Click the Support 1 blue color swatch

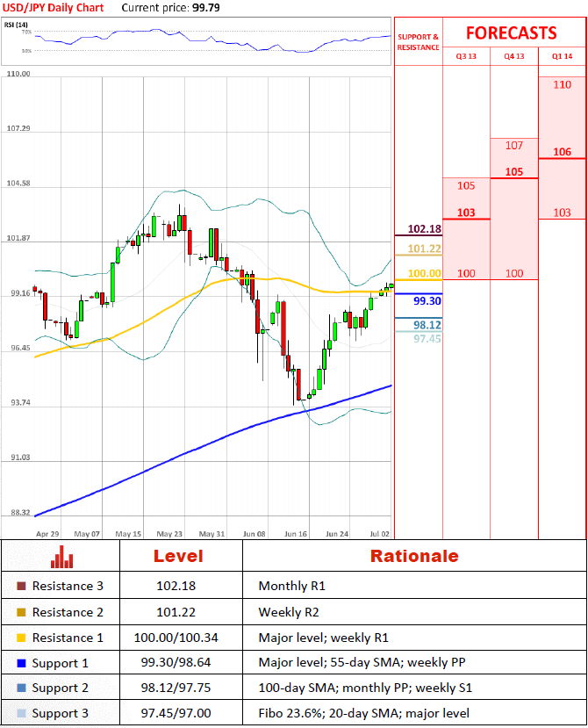point(21,664)
